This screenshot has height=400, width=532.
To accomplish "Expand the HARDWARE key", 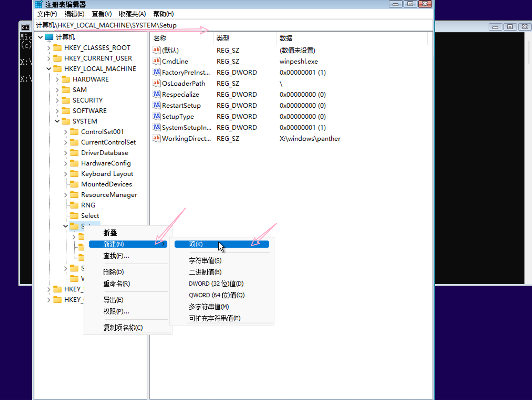I will click(57, 79).
